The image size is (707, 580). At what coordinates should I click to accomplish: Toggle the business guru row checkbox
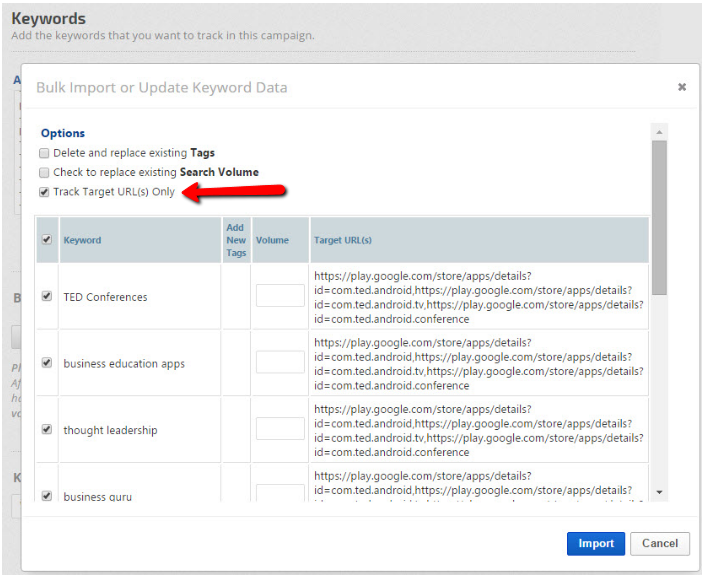pyautogui.click(x=46, y=495)
